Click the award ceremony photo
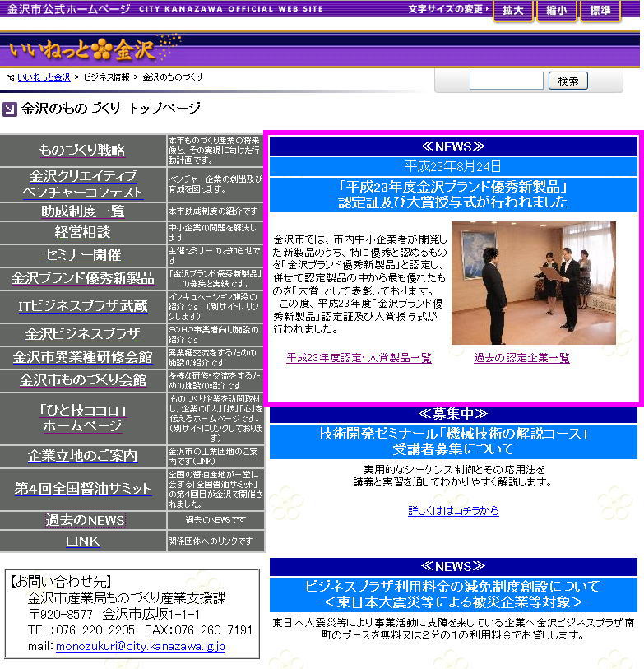This screenshot has height=669, width=644. (533, 282)
